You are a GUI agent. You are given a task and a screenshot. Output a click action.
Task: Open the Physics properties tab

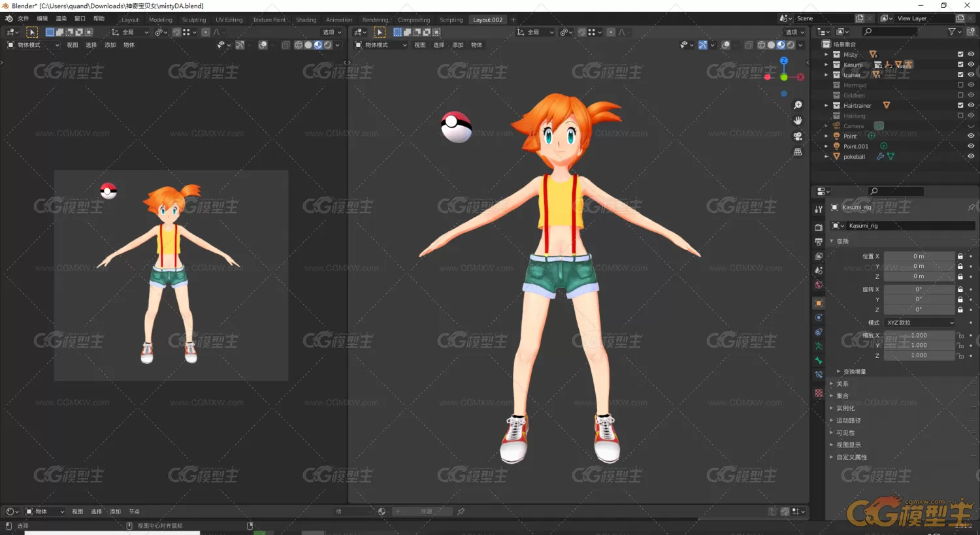coord(819,317)
